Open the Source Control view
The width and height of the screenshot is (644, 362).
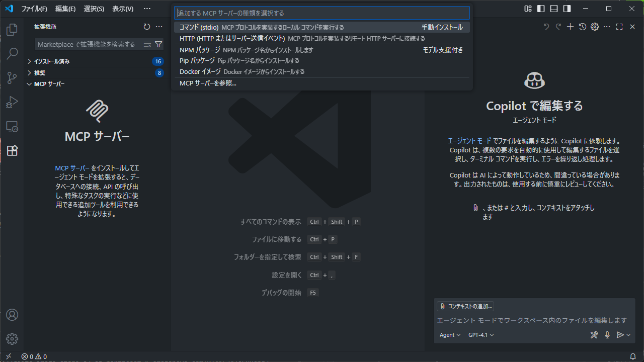click(x=12, y=78)
